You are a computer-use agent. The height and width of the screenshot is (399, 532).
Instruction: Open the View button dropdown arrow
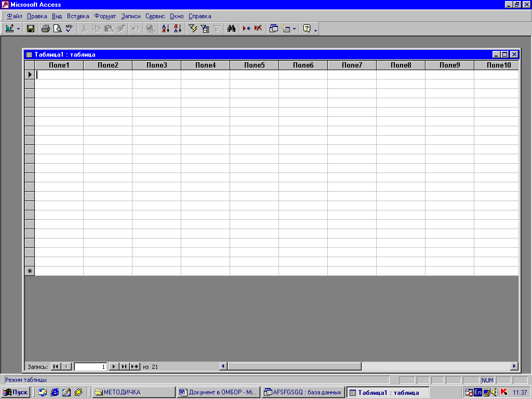coord(18,29)
